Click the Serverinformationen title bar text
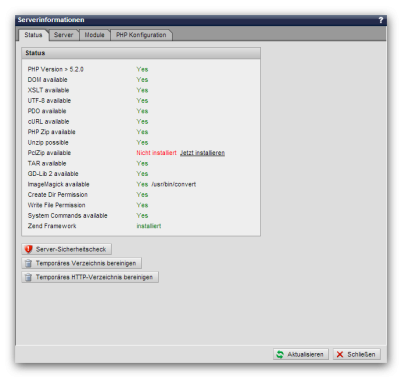 (x=51, y=20)
